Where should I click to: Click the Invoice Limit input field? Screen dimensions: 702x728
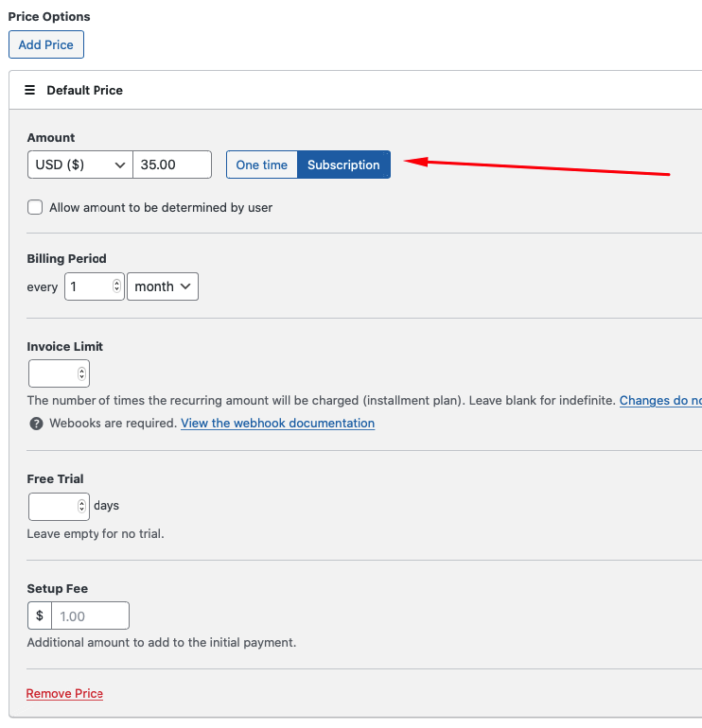52,373
